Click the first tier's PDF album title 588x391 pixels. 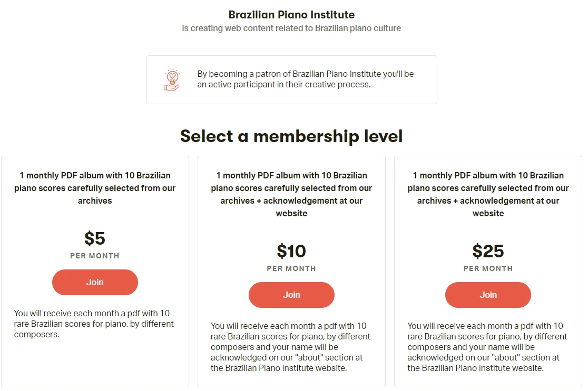[95, 188]
